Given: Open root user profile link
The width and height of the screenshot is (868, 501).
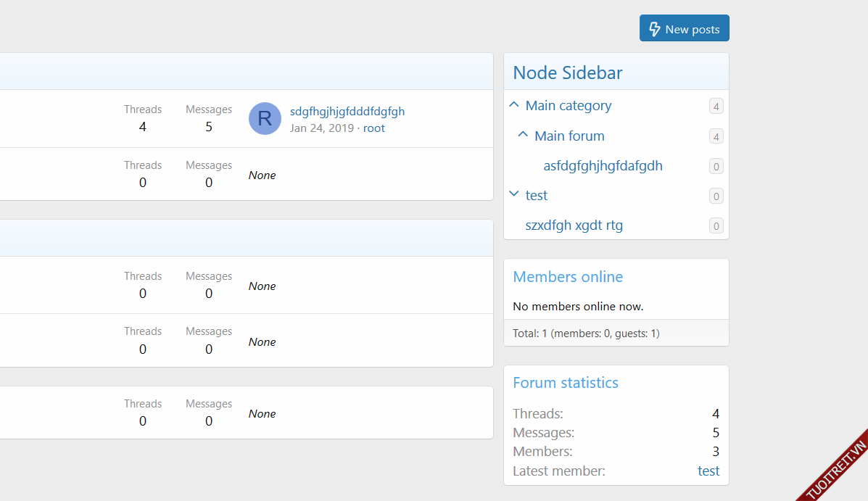Looking at the screenshot, I should click(374, 128).
